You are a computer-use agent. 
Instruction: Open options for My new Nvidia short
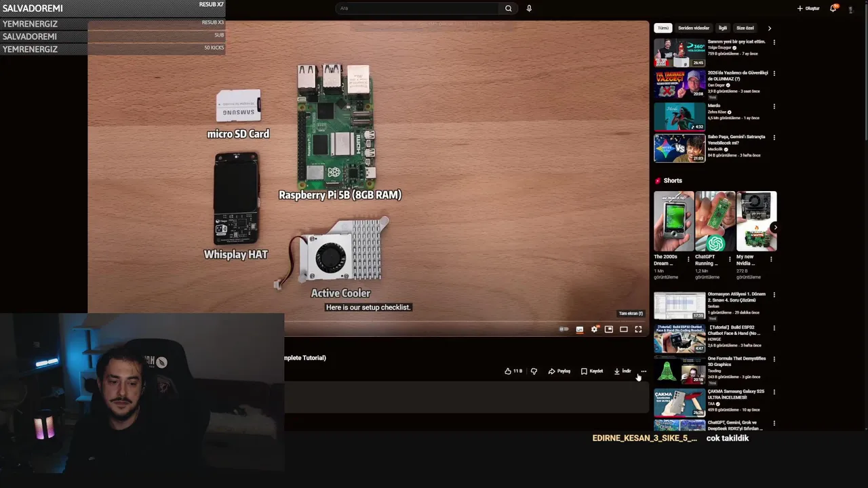(x=770, y=259)
